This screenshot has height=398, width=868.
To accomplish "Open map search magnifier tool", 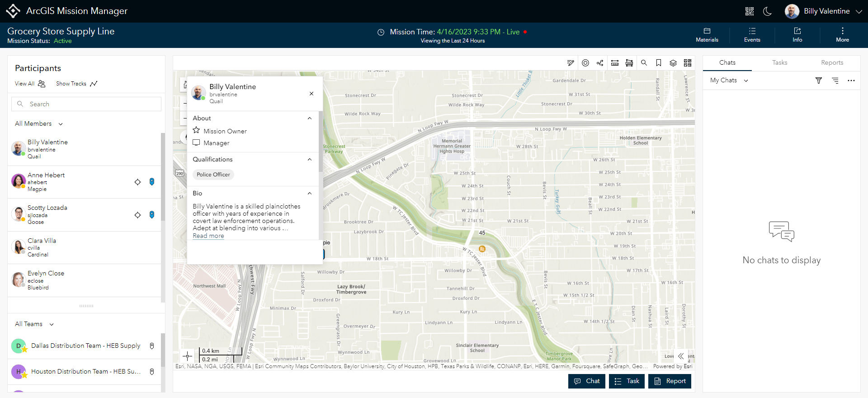I will tap(644, 63).
